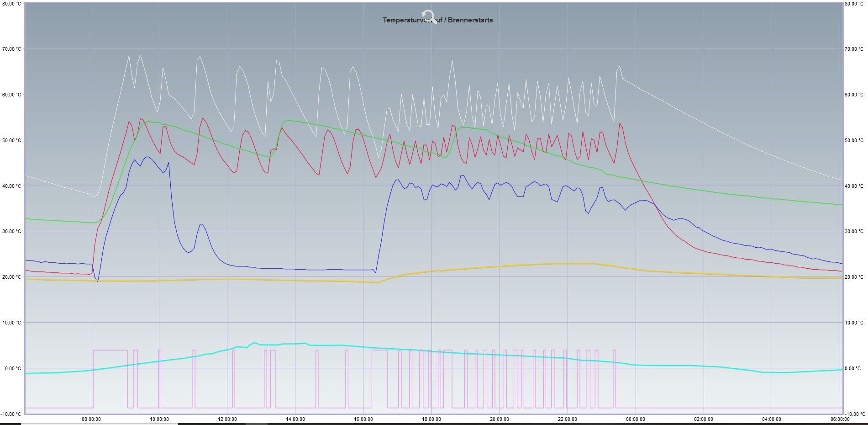
Task: Click the -10.00 °C label on right axis
Action: 855,414
